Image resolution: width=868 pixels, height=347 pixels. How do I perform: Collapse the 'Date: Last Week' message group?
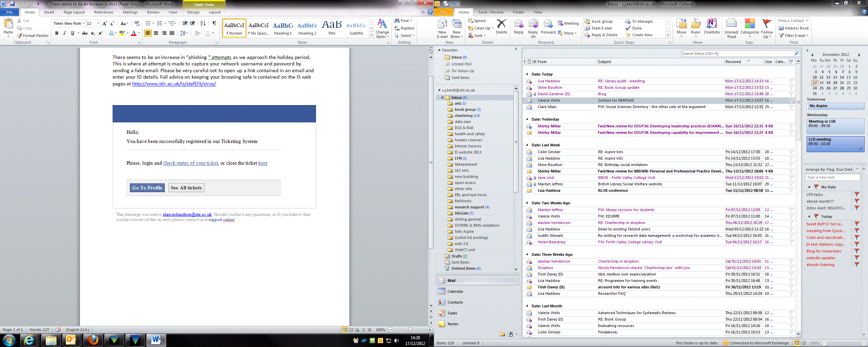[x=527, y=145]
